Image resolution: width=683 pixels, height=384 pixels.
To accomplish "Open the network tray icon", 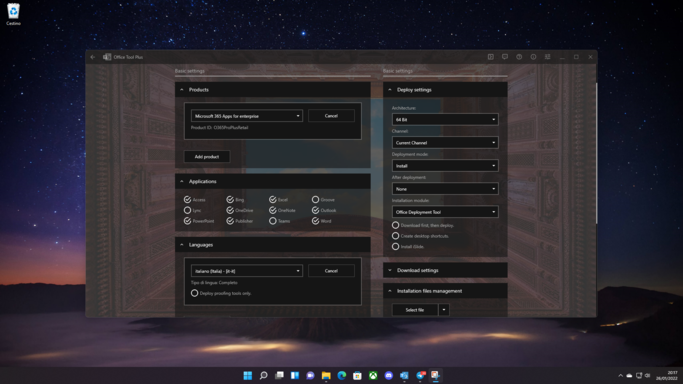I will coord(639,375).
